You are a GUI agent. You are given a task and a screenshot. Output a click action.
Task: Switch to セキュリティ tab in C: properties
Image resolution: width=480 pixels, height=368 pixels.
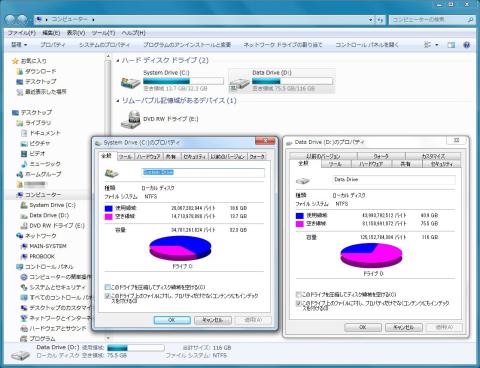(195, 156)
